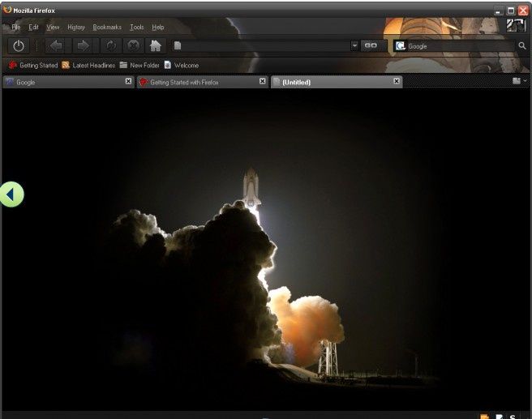
Task: Open the search engine selector icon
Action: point(401,45)
